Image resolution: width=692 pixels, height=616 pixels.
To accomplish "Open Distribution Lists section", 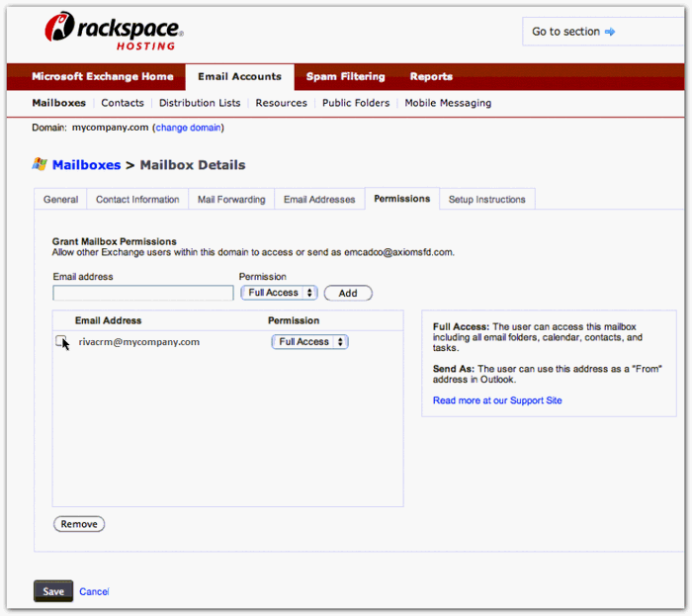I will point(200,103).
